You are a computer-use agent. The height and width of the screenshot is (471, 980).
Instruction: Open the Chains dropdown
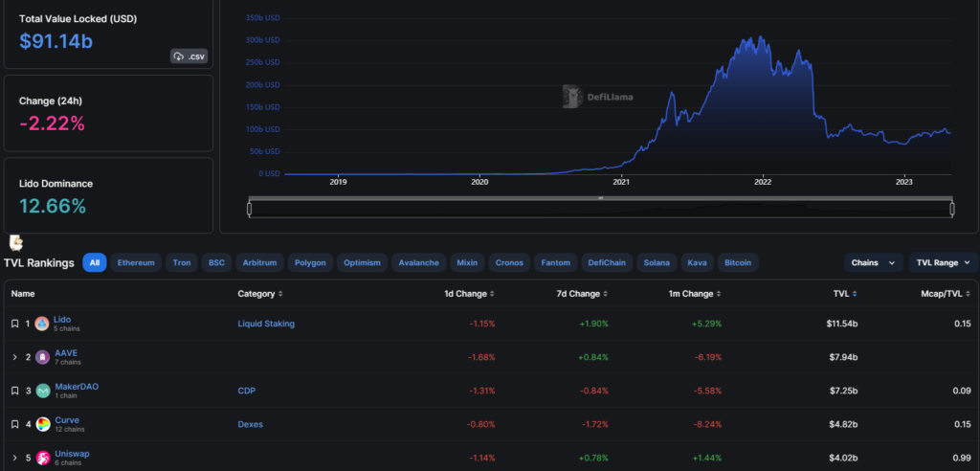[873, 262]
